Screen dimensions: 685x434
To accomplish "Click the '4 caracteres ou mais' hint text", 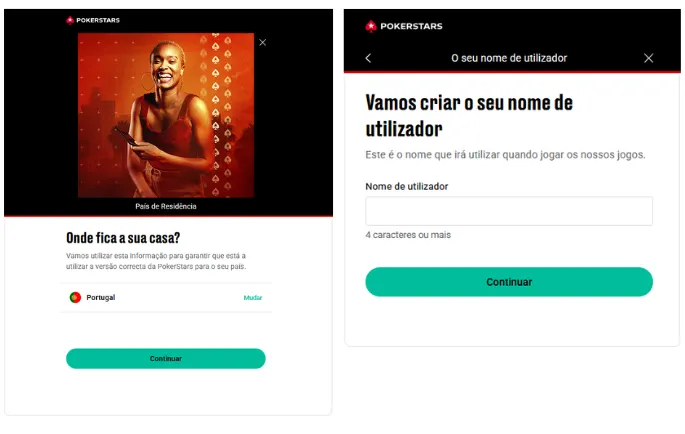I will [408, 235].
